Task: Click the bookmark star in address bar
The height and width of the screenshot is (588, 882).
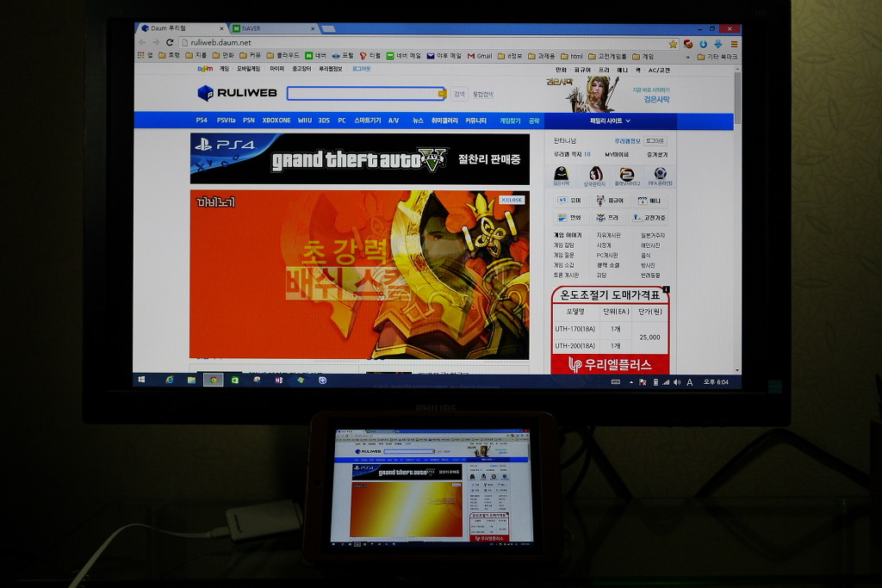Action: [673, 43]
